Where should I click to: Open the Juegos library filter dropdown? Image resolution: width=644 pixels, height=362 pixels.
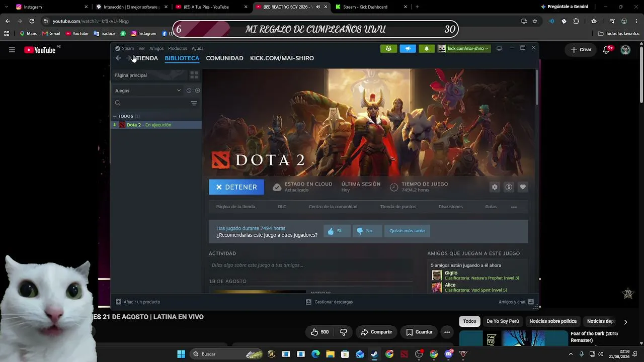pyautogui.click(x=148, y=90)
